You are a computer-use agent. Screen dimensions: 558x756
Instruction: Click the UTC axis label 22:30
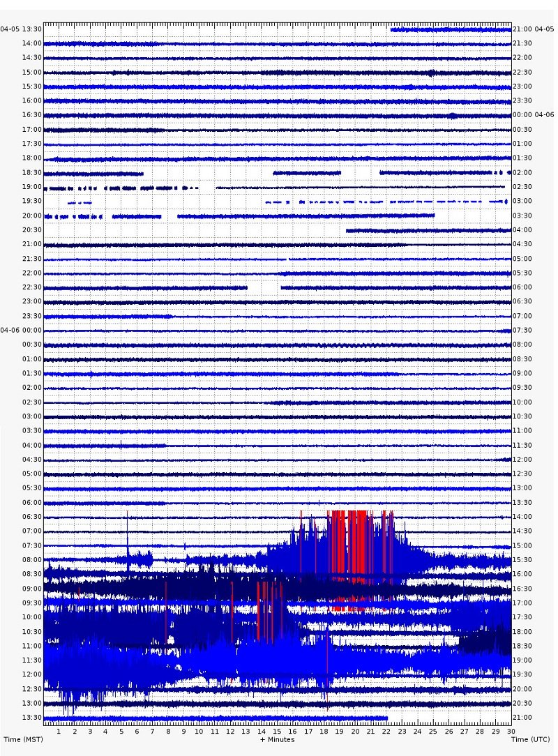[522, 72]
